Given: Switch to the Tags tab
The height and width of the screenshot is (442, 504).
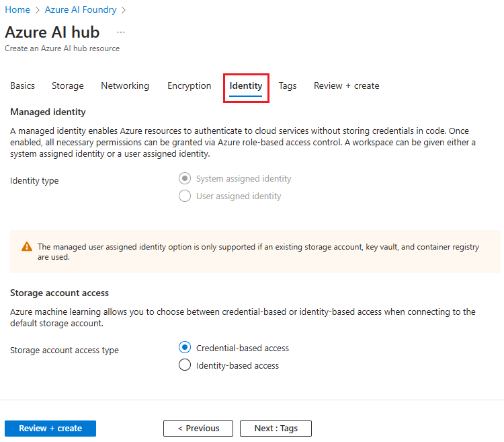Looking at the screenshot, I should (x=288, y=86).
